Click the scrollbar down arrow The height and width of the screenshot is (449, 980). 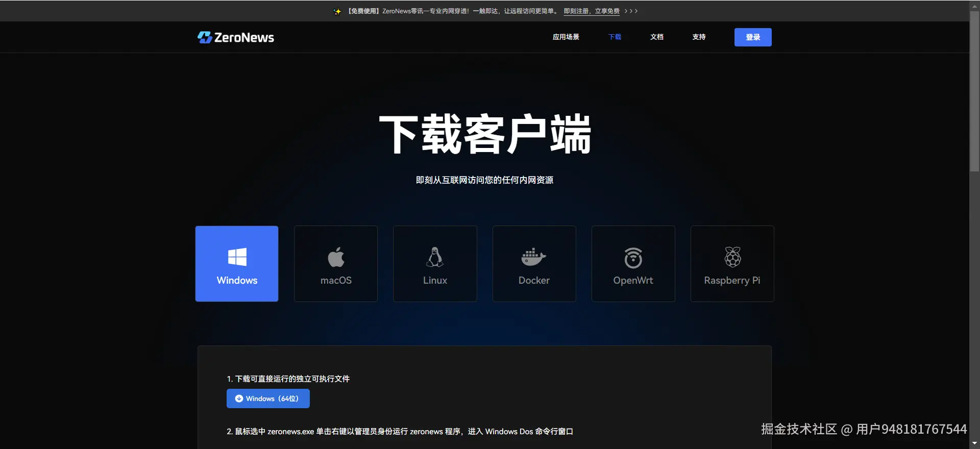click(x=974, y=443)
